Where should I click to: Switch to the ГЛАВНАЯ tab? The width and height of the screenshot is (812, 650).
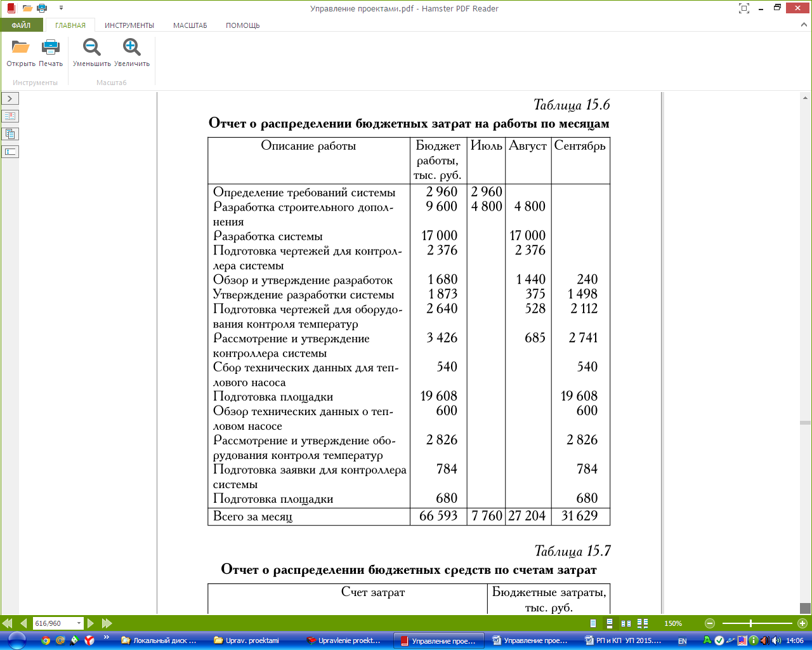(x=70, y=25)
